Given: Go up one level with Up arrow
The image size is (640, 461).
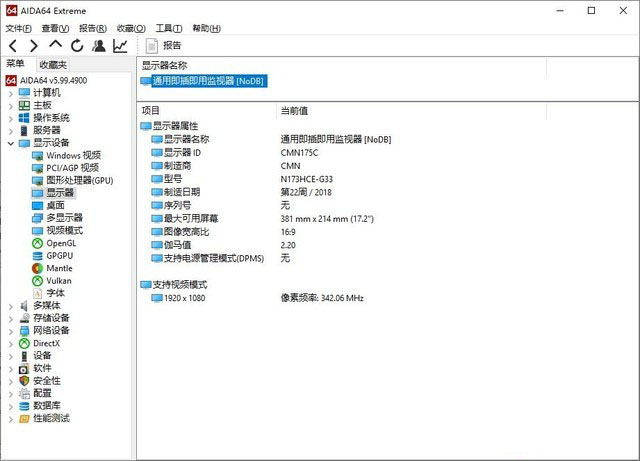Looking at the screenshot, I should click(55, 46).
